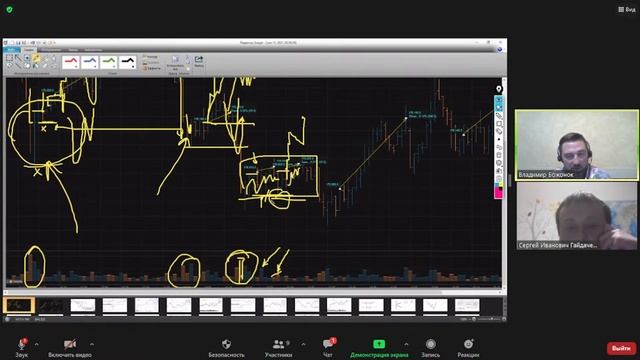Open the last thumbnail in image tray

click(467, 306)
